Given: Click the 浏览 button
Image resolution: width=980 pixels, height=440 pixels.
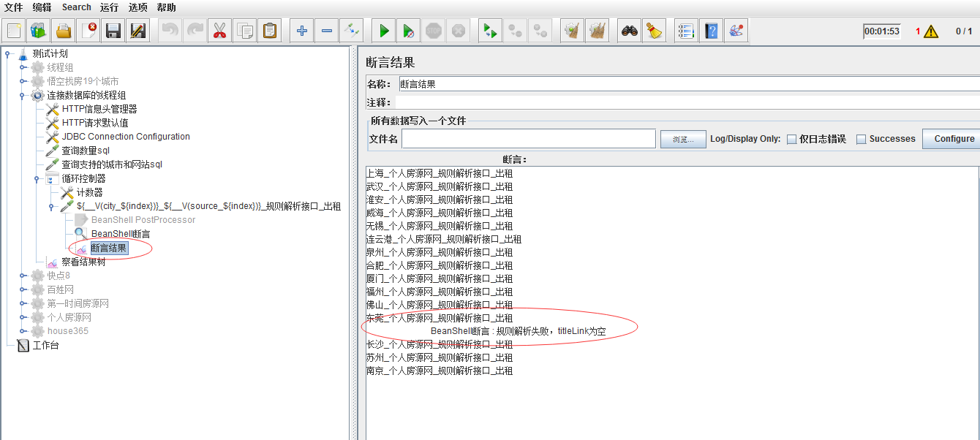Looking at the screenshot, I should 682,139.
